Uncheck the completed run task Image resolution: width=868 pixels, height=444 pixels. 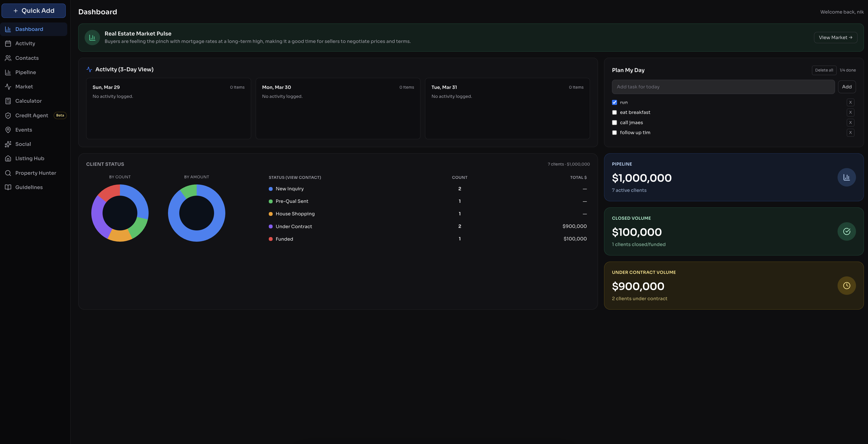[x=615, y=102]
